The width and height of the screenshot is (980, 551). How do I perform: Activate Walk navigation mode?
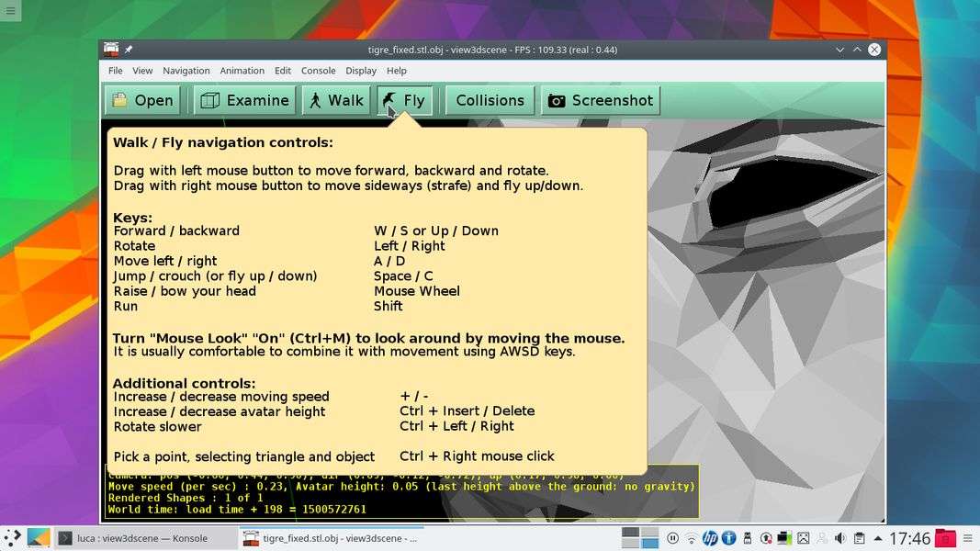335,101
